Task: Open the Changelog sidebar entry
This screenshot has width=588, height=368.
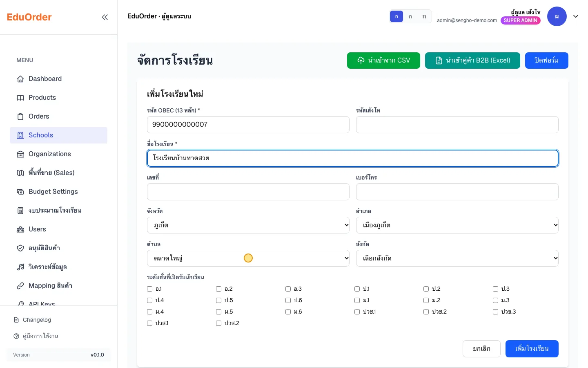Action: pyautogui.click(x=58, y=320)
